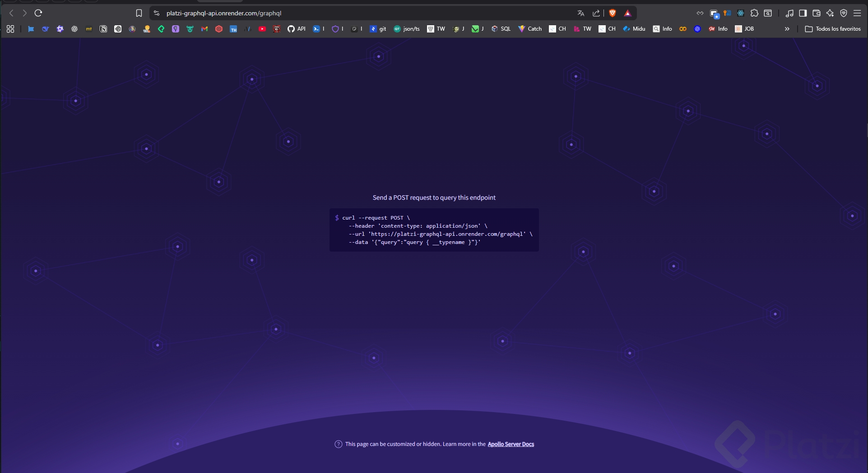Toggle the browser sidebar panel
Image resolution: width=868 pixels, height=473 pixels.
point(803,13)
